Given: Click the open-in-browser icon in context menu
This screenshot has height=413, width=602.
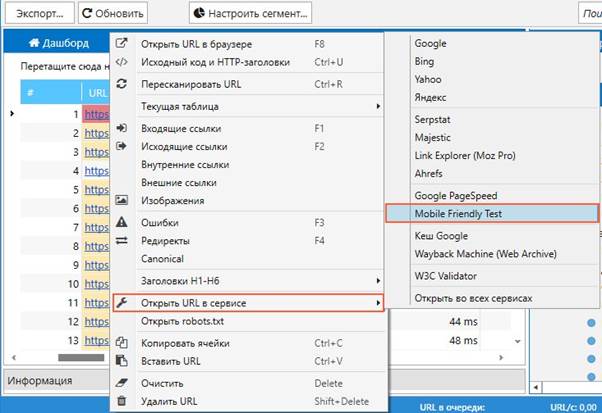Looking at the screenshot, I should coord(122,44).
